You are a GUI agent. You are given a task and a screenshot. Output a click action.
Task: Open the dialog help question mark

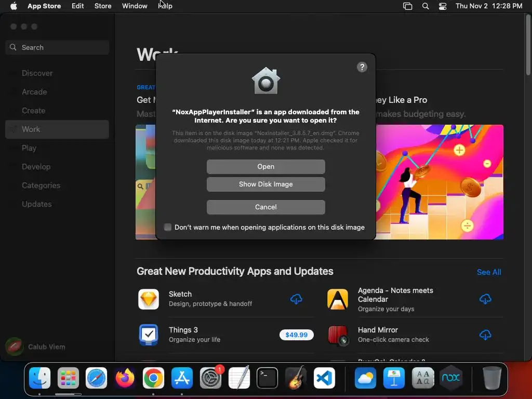click(x=362, y=67)
